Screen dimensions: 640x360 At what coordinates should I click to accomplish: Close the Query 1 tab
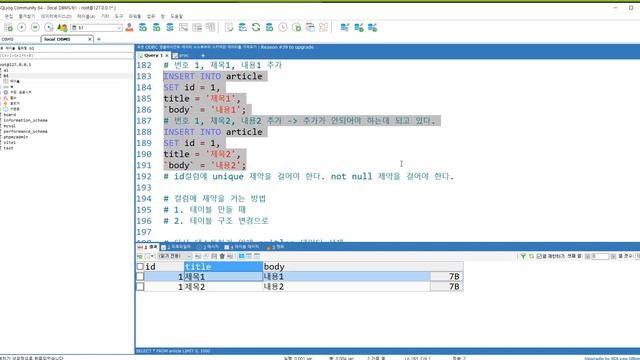[167, 55]
